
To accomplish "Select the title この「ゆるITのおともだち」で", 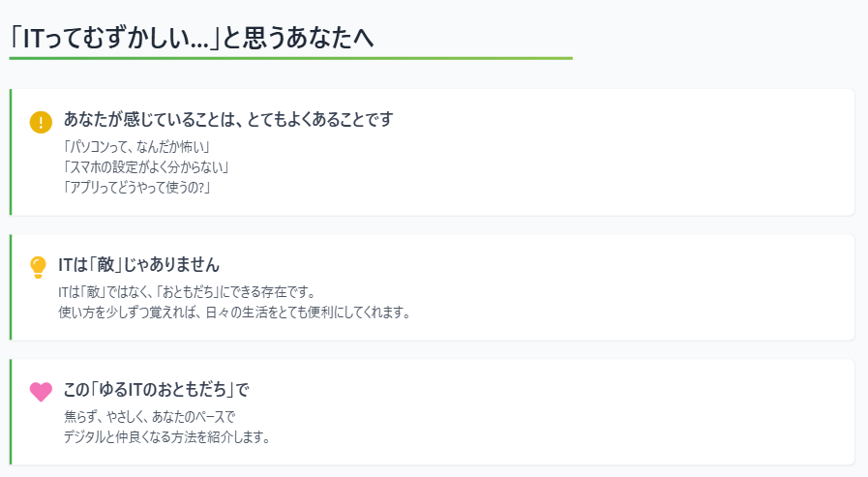I will click(x=156, y=389).
